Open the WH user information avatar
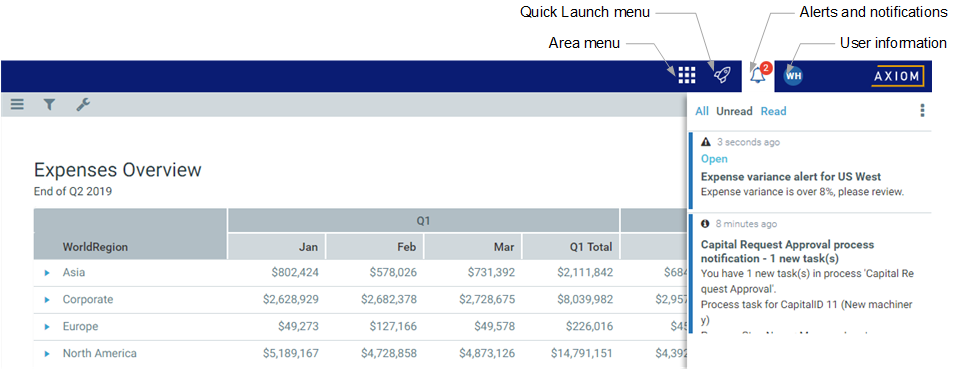 click(793, 76)
